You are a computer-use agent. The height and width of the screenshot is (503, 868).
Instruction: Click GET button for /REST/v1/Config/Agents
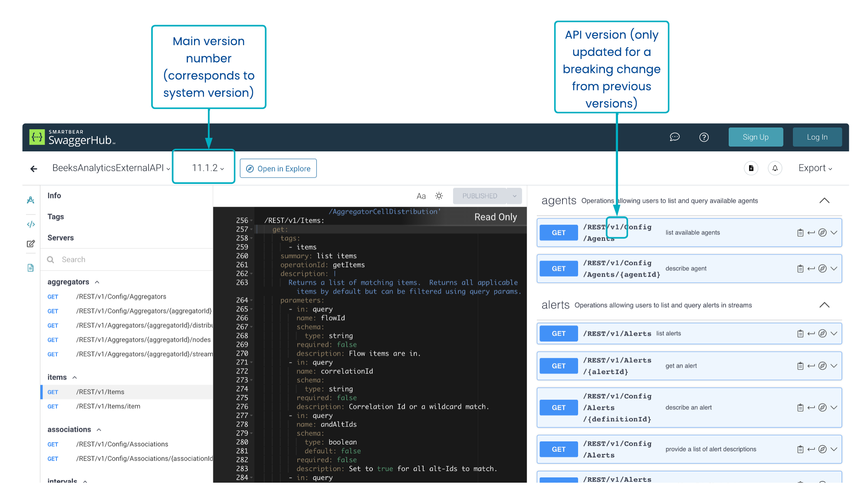pyautogui.click(x=559, y=232)
